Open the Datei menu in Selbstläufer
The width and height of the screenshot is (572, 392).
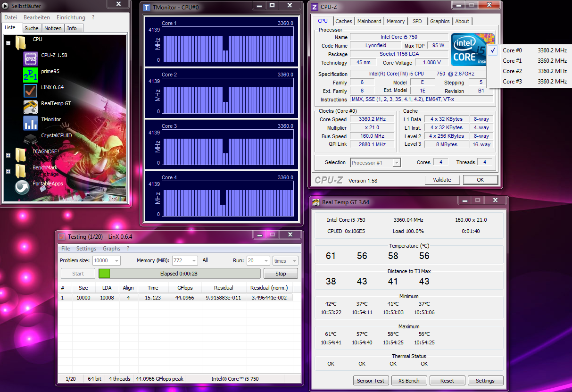coord(11,17)
